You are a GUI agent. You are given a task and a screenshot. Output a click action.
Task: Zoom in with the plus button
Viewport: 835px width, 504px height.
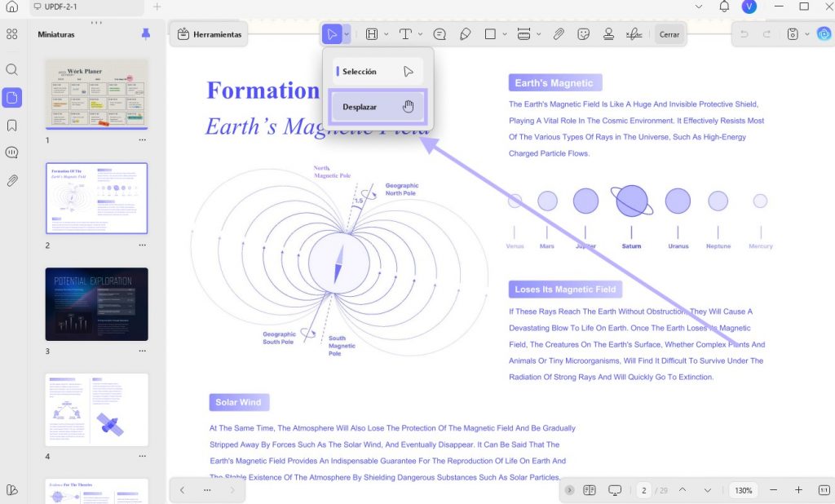798,489
